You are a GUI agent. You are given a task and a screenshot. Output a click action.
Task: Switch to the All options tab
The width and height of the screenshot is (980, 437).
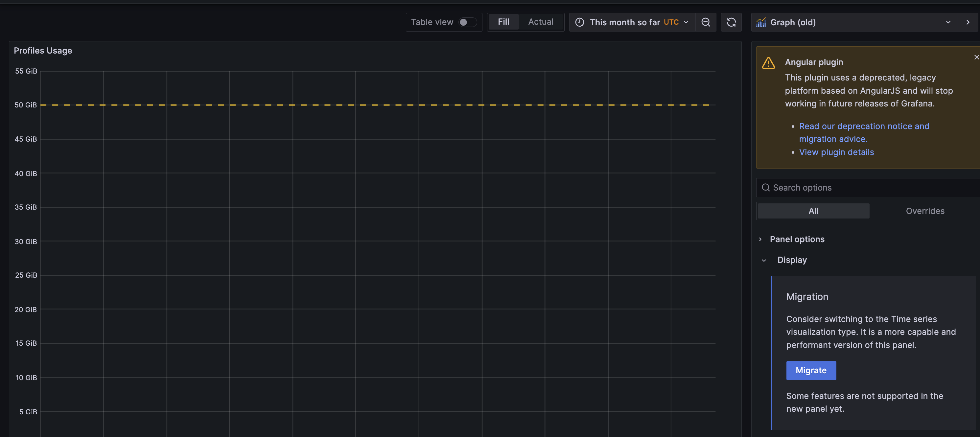(x=813, y=211)
